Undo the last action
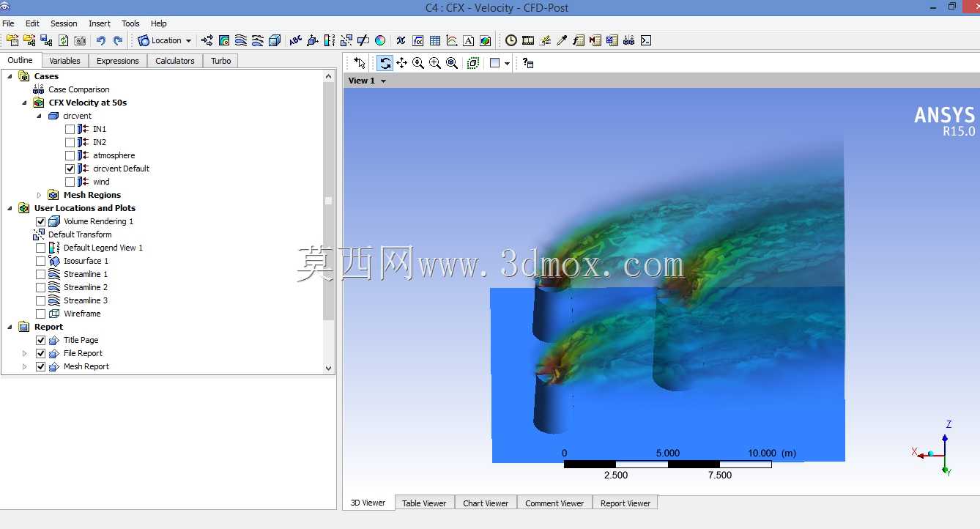Image resolution: width=980 pixels, height=529 pixels. 101,41
